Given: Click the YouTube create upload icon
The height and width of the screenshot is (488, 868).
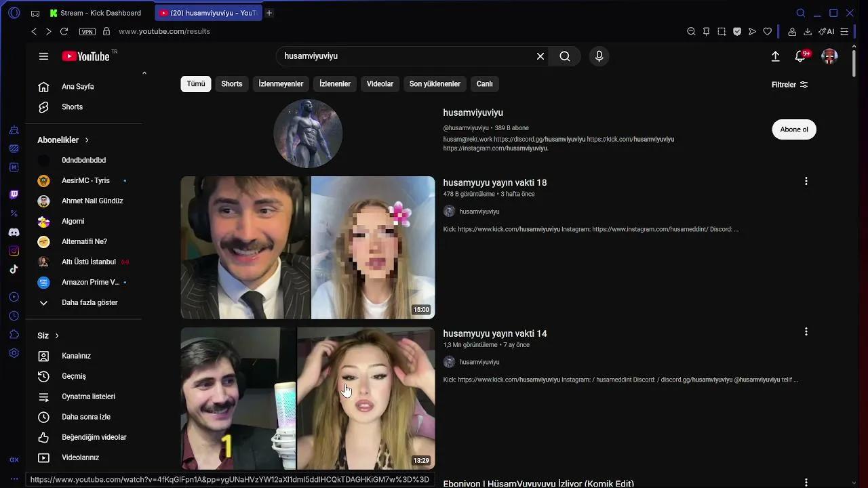Looking at the screenshot, I should [776, 56].
